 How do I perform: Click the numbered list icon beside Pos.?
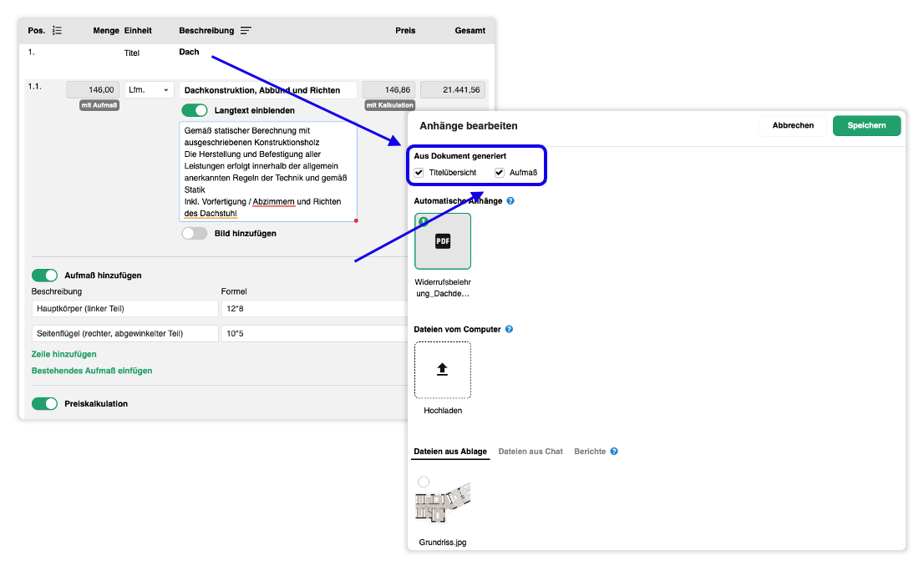[x=57, y=31]
